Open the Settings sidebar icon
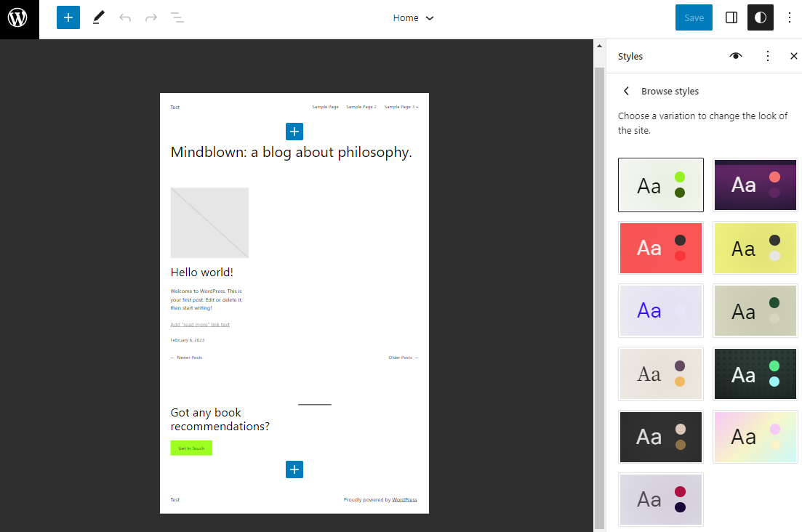Viewport: 802px width, 532px height. [731, 17]
